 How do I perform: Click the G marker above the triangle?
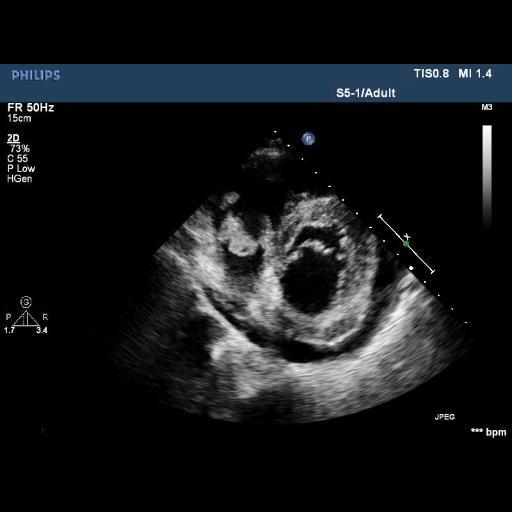click(26, 302)
